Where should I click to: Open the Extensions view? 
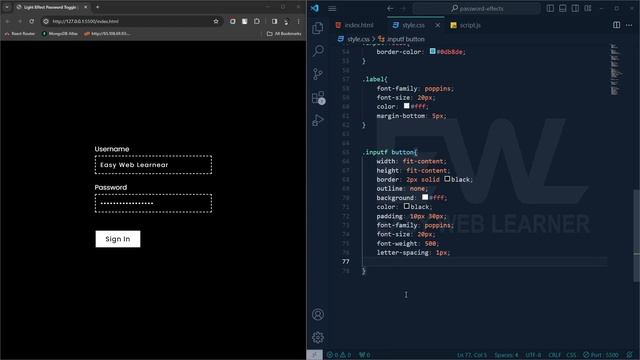(318, 97)
